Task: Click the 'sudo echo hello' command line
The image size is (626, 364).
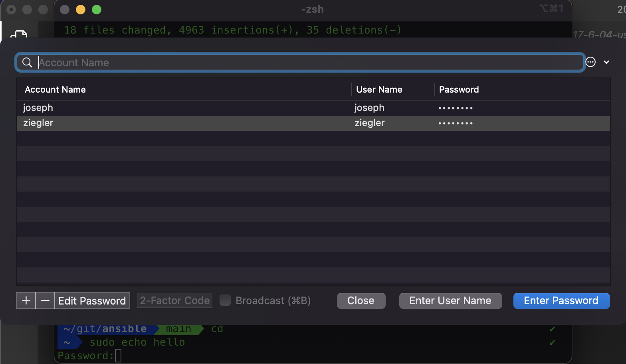Action: point(137,342)
